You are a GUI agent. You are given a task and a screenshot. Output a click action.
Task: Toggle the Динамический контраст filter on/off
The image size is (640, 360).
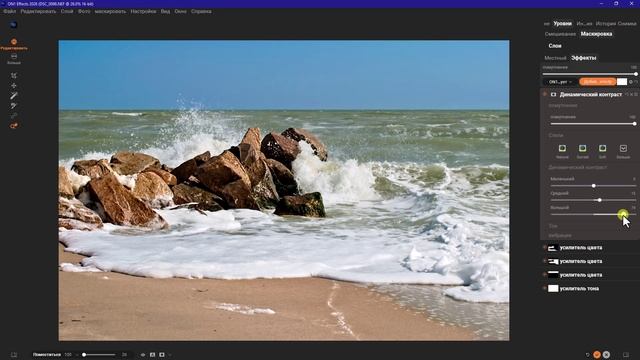[x=544, y=94]
